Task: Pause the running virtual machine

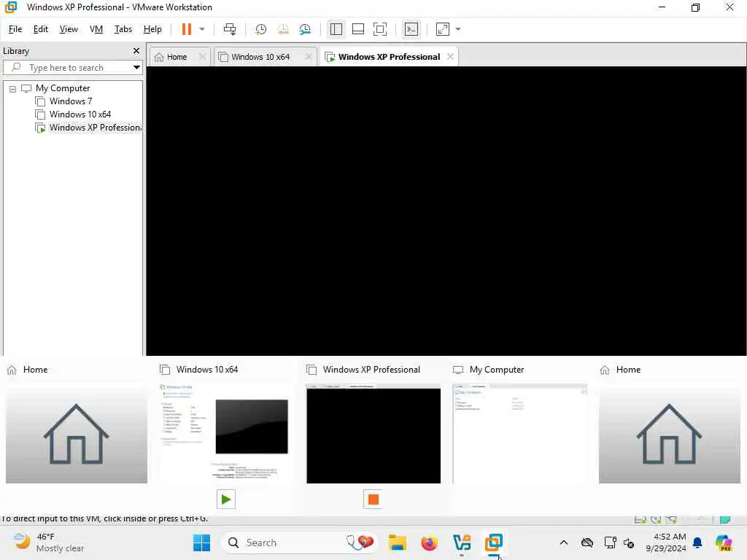Action: click(x=186, y=29)
